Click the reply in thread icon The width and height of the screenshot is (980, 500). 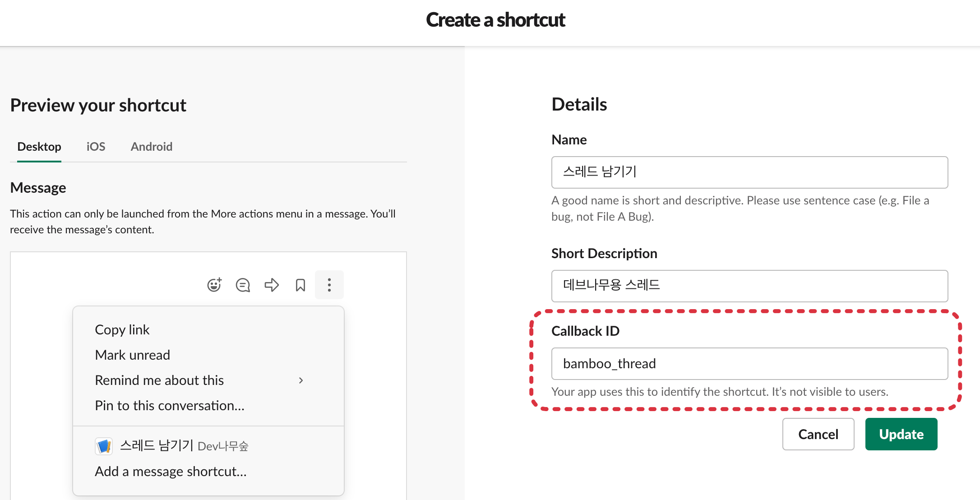coord(243,285)
